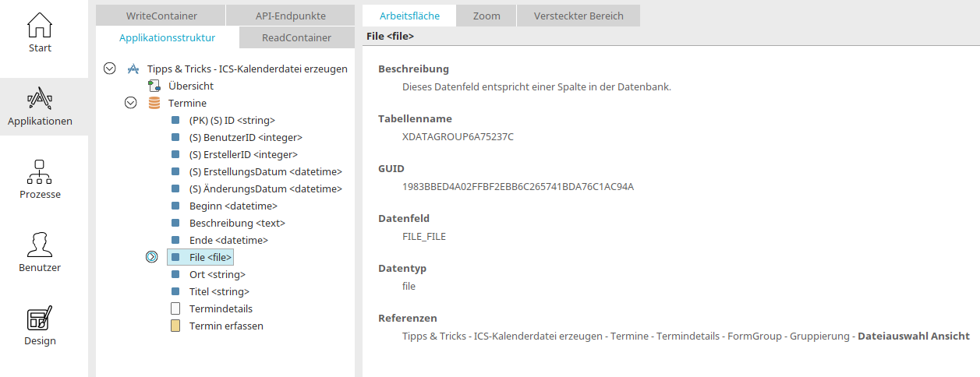Viewport: 980px width, 377px height.
Task: Collapse the Termine data group
Action: (x=131, y=103)
